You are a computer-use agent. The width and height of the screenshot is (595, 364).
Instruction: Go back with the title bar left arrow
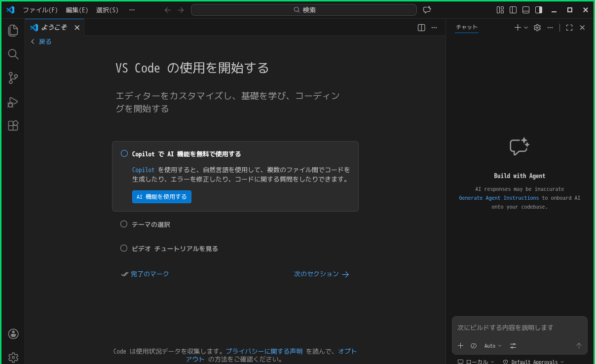point(168,10)
